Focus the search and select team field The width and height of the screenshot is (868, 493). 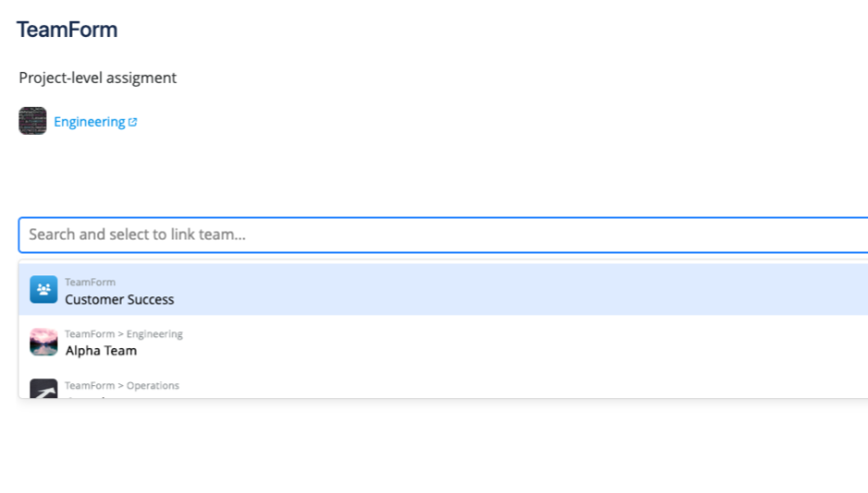(439, 235)
